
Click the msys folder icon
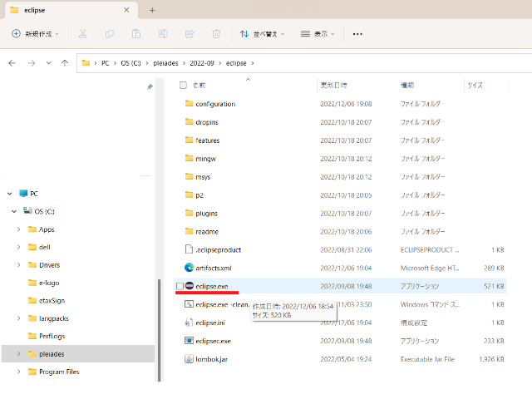[x=189, y=176]
